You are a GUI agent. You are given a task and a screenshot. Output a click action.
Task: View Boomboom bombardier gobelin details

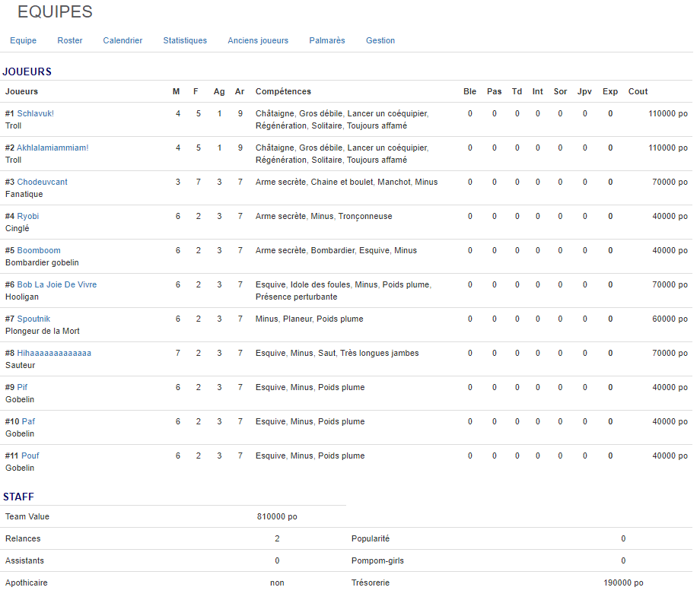(x=39, y=250)
